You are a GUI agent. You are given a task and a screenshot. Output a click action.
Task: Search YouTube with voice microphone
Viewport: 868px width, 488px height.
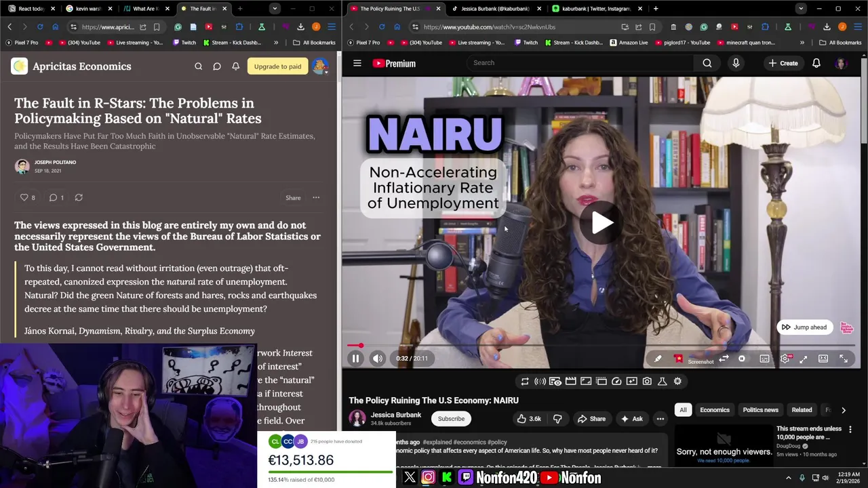(736, 63)
